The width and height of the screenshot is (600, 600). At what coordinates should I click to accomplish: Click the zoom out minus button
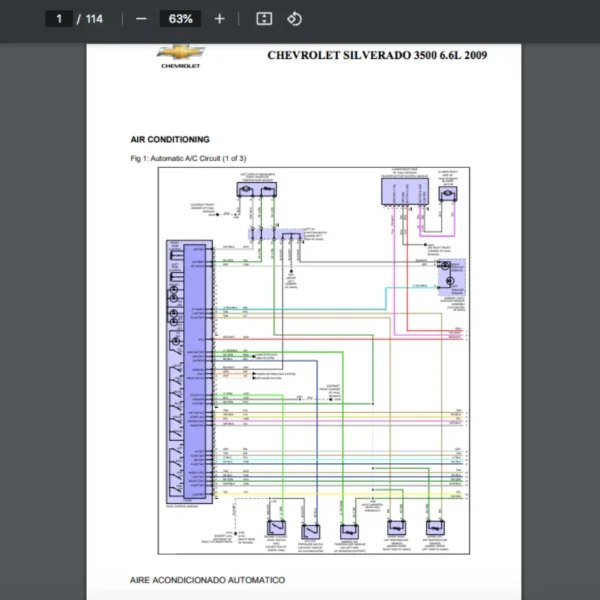point(141,19)
